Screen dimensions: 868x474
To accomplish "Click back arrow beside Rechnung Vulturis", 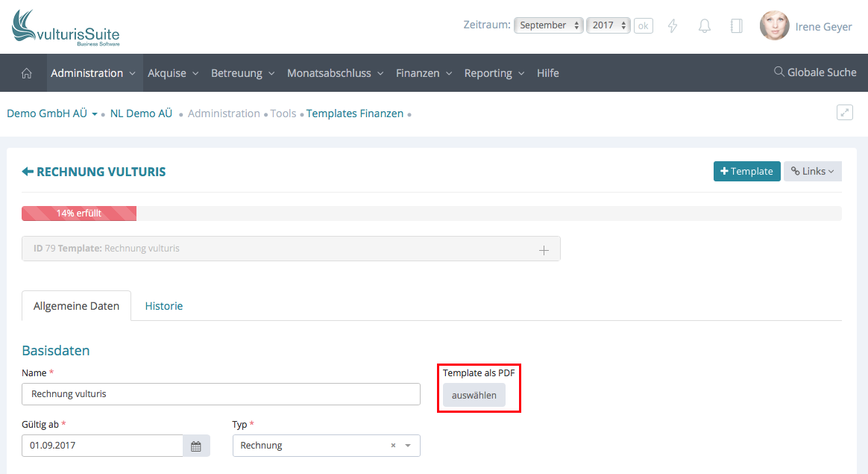I will point(28,172).
